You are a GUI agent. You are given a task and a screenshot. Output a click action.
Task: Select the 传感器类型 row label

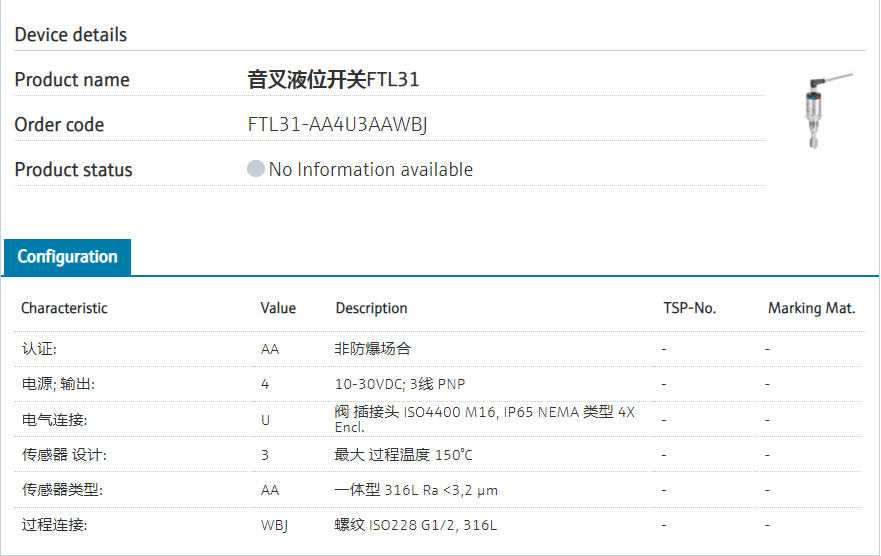click(x=62, y=490)
